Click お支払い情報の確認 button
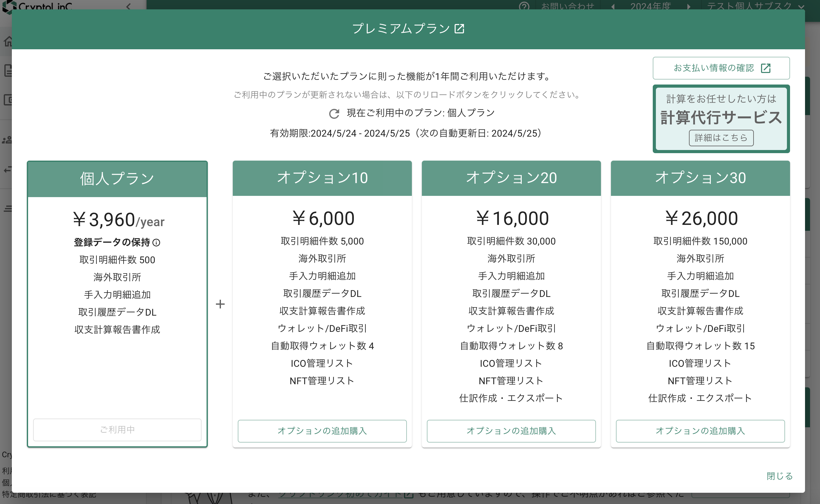 [x=721, y=68]
